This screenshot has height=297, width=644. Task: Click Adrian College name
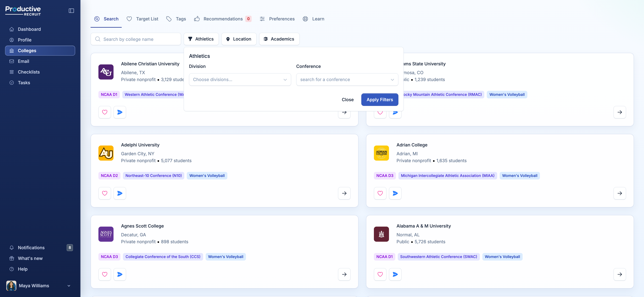(x=412, y=145)
